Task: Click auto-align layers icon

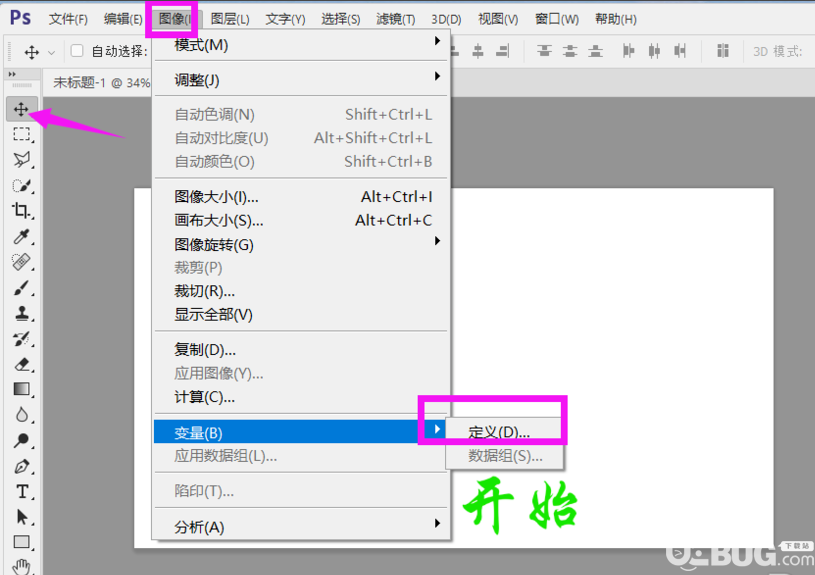Action: pos(722,51)
